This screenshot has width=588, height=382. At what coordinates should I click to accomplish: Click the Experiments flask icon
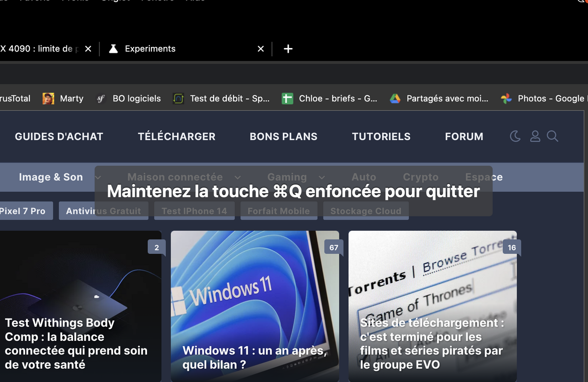tap(113, 48)
